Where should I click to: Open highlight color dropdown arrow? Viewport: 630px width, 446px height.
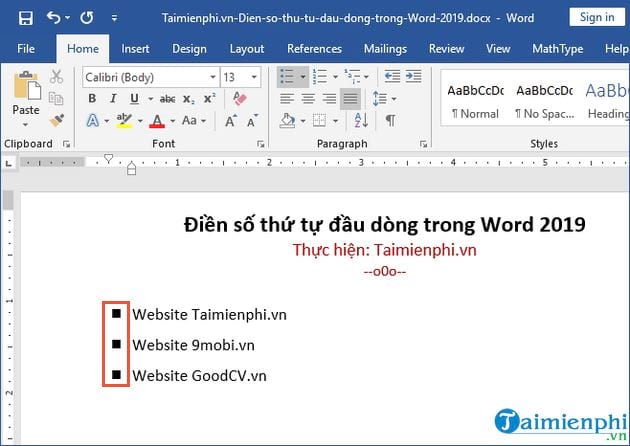point(140,121)
